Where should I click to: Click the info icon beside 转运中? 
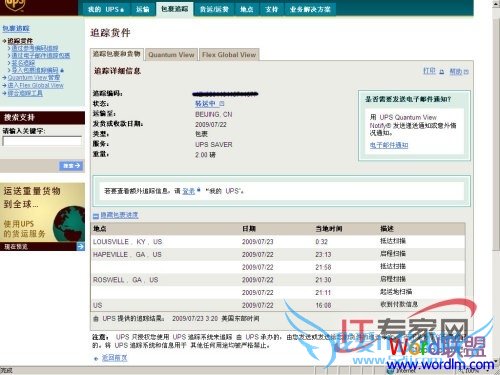(x=222, y=104)
